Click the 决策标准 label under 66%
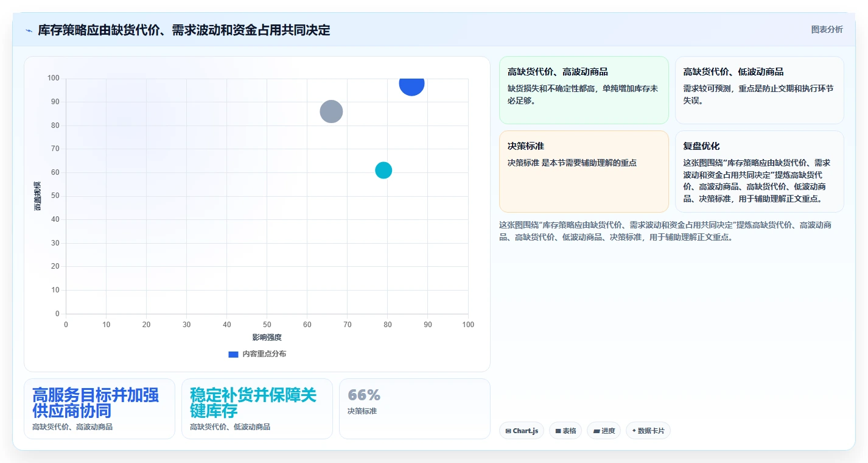Screen dimensions: 868x463 (362, 411)
